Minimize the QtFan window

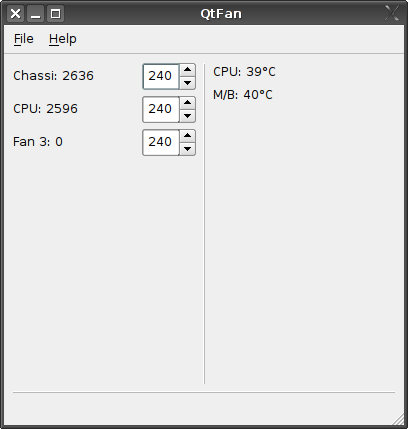[x=35, y=14]
